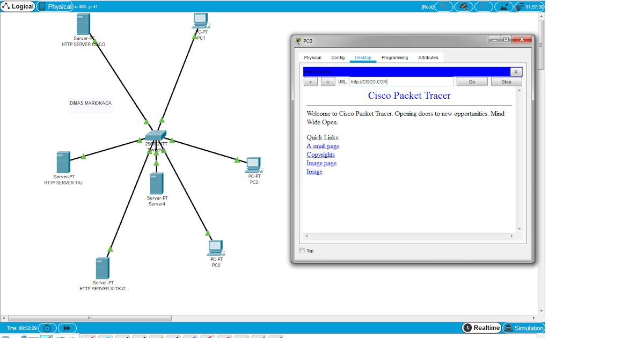This screenshot has width=644, height=338.
Task: Open the 'A small page' link
Action: (323, 146)
